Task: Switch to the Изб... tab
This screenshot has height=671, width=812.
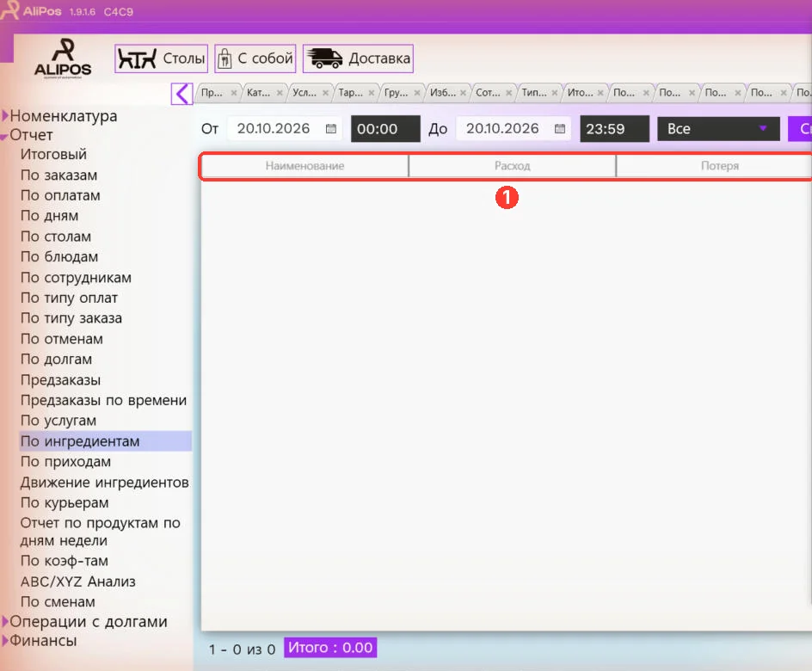Action: [x=442, y=93]
